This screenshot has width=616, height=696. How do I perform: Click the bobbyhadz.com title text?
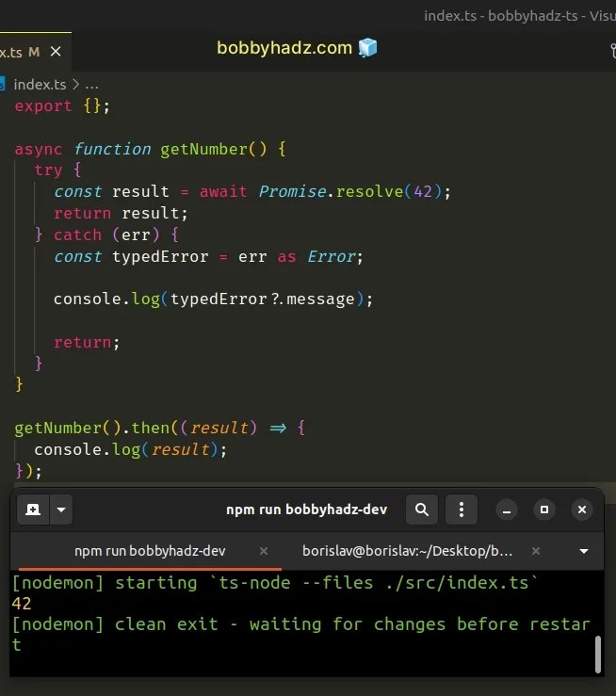284,48
